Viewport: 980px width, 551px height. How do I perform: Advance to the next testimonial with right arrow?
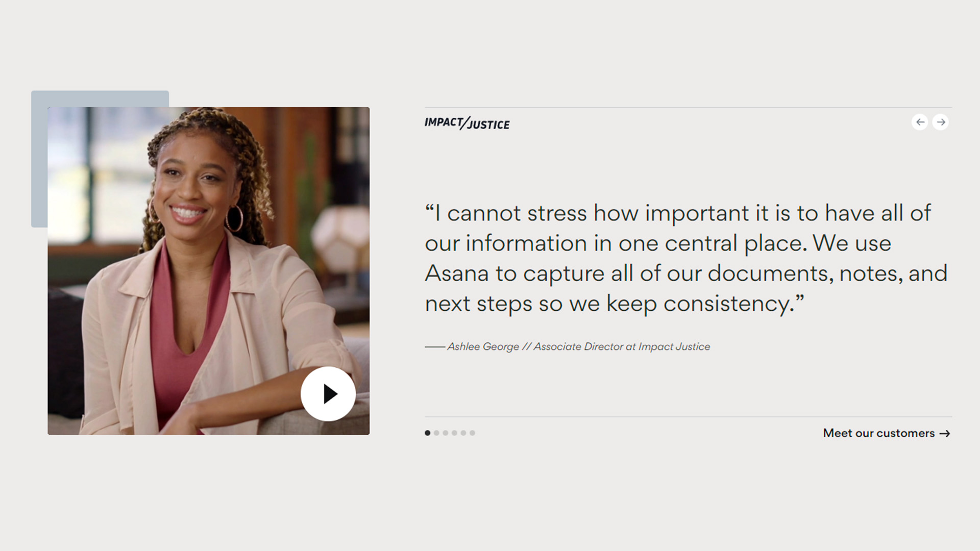pyautogui.click(x=941, y=122)
